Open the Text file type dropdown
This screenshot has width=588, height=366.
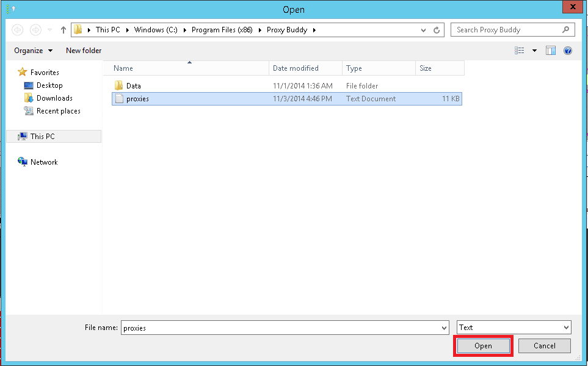tap(514, 328)
